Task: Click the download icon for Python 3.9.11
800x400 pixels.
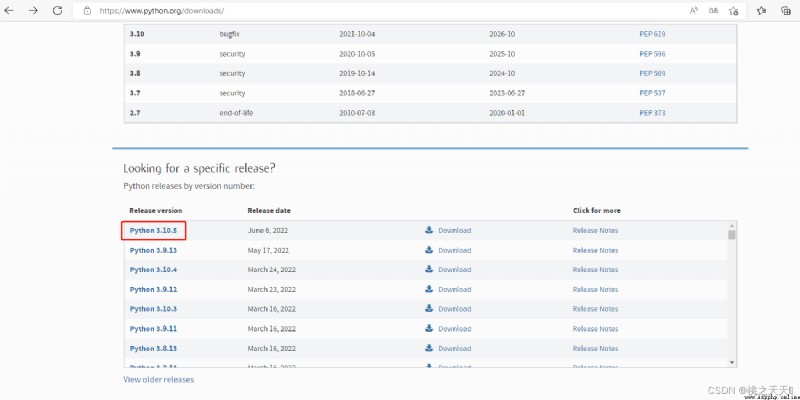Action: pyautogui.click(x=429, y=329)
